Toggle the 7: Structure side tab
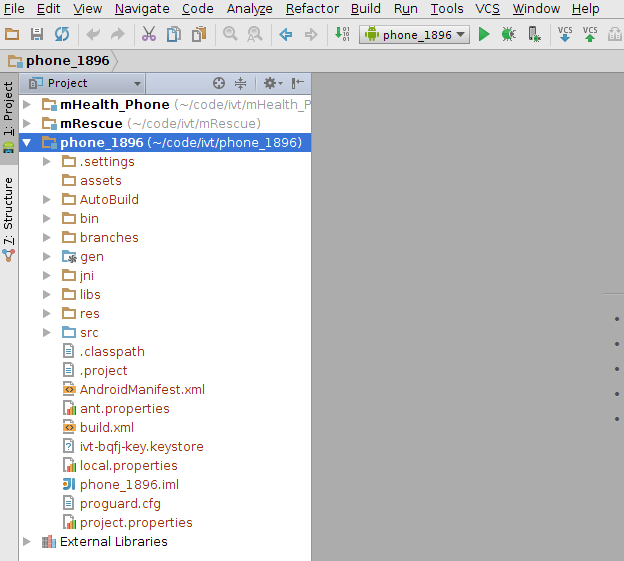 [9, 219]
